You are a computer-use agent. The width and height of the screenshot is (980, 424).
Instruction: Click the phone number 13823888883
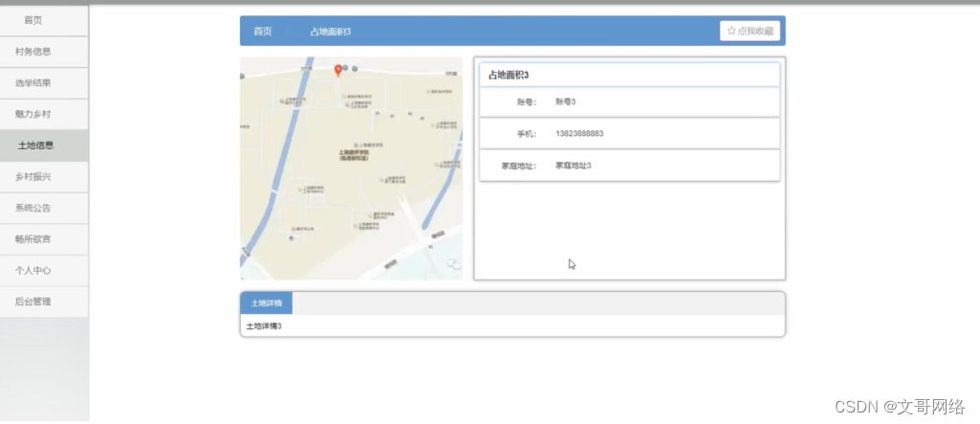coord(579,133)
